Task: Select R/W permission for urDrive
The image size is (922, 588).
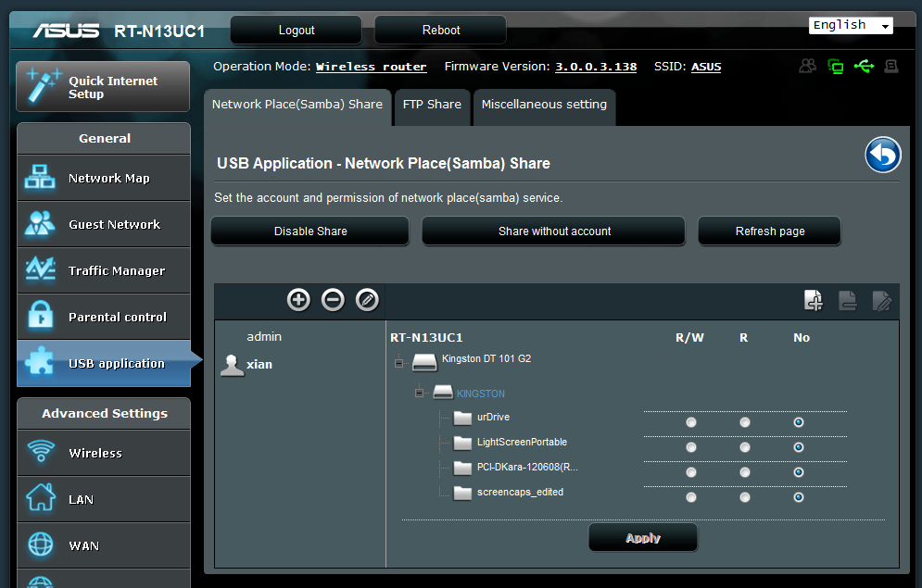Action: pos(691,422)
